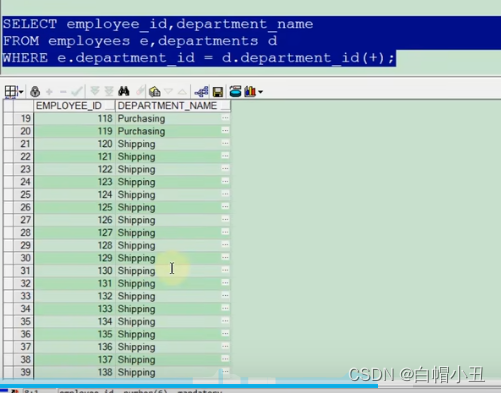The image size is (501, 393).
Task: Select row number 25 header
Action: 23,194
